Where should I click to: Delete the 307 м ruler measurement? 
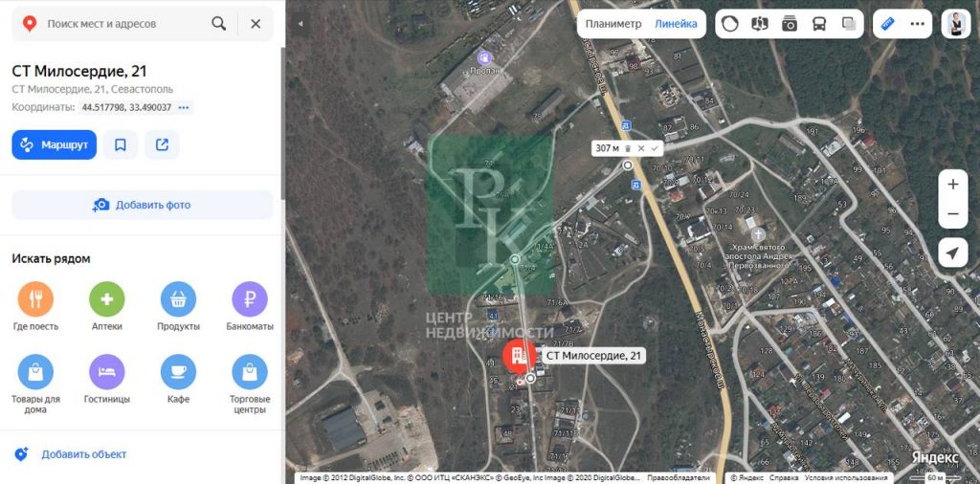click(x=628, y=148)
